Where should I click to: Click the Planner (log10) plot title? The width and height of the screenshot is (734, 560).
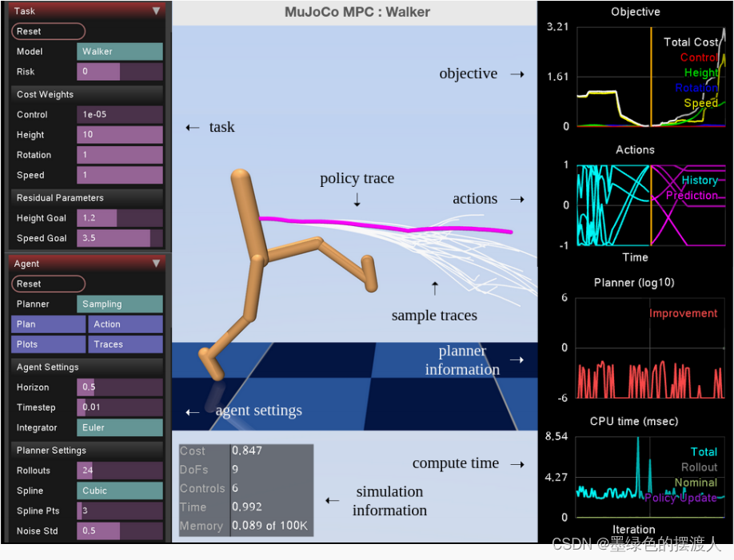634,283
